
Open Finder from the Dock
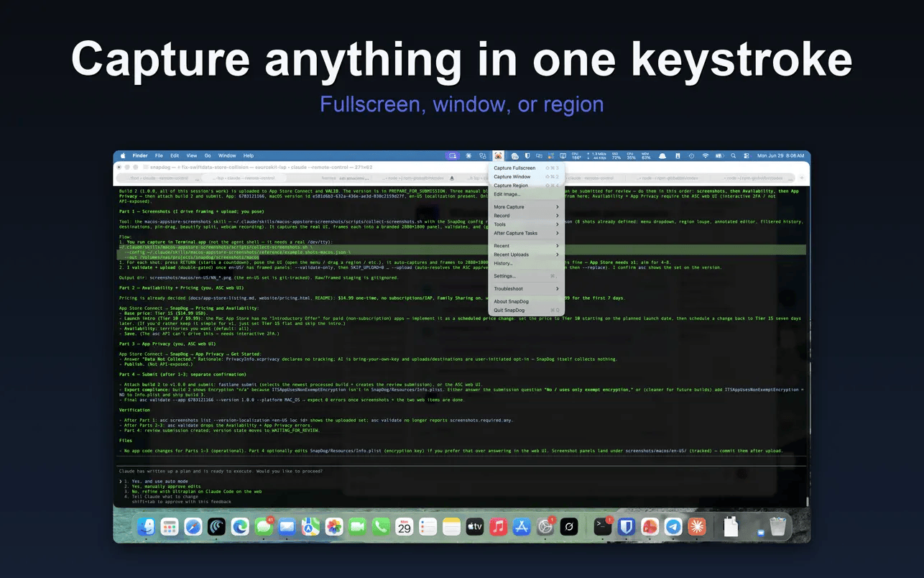[x=146, y=527]
